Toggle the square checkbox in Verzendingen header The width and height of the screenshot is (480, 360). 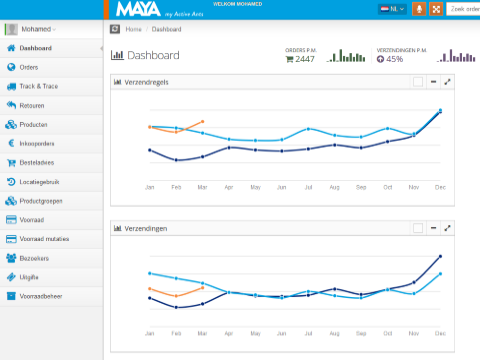418,228
